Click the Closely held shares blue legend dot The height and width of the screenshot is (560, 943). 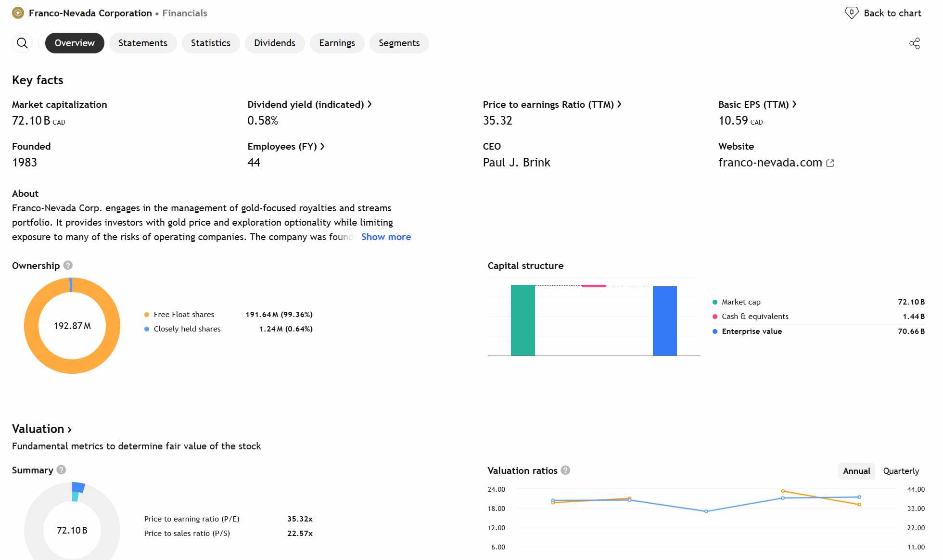(x=147, y=329)
